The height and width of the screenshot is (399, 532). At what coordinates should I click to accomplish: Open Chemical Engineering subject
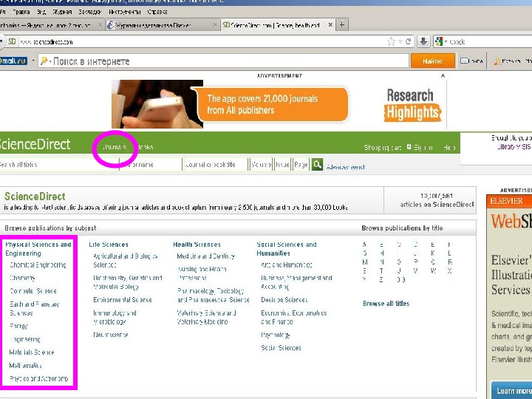38,265
